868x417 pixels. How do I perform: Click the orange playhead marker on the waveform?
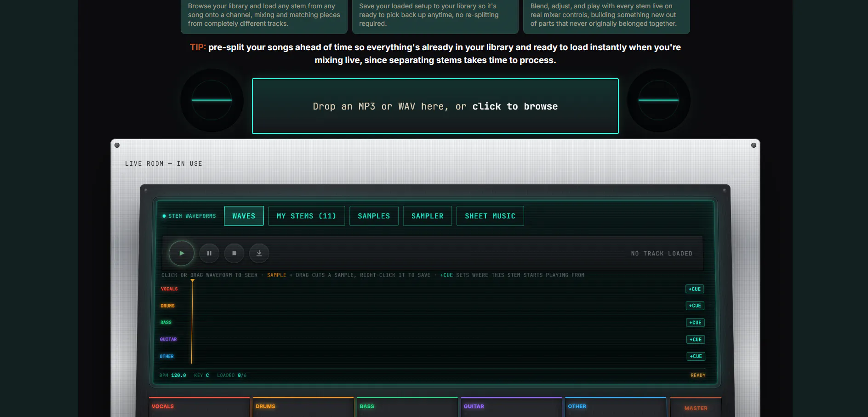point(193,281)
